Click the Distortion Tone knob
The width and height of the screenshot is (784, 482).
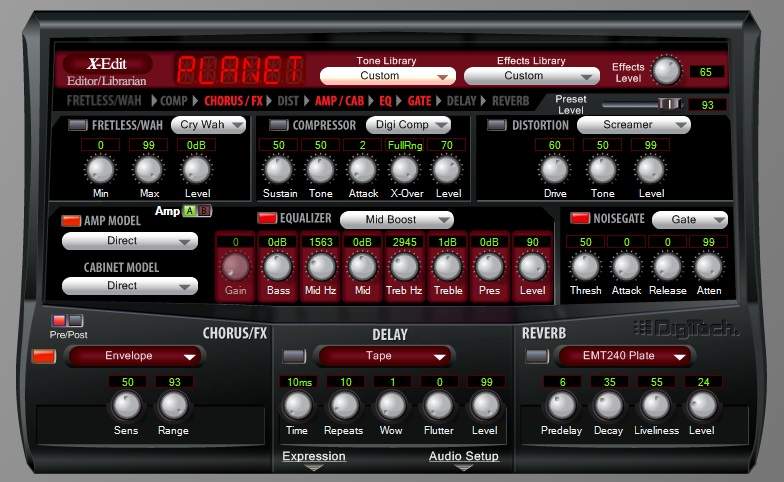tap(602, 170)
